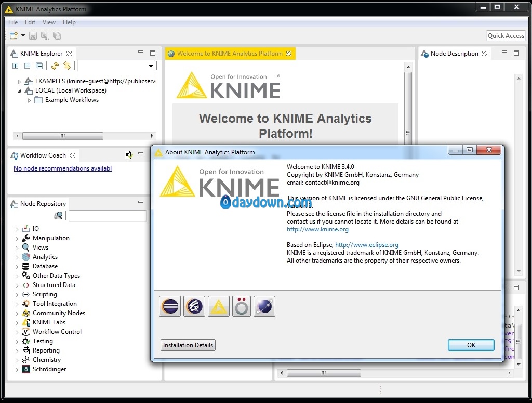Viewport: 532px width, 403px height.
Task: Close the KNIME Explorer tab
Action: click(69, 54)
